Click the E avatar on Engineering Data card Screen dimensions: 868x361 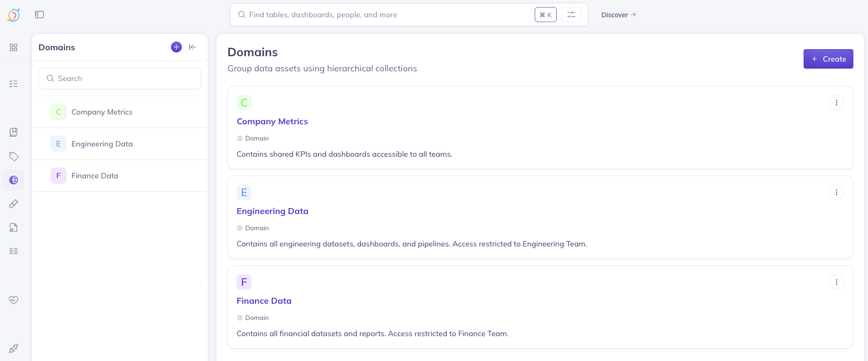point(244,192)
